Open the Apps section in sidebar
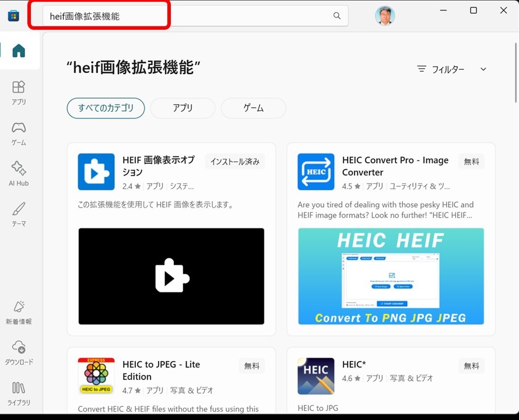 pos(19,92)
